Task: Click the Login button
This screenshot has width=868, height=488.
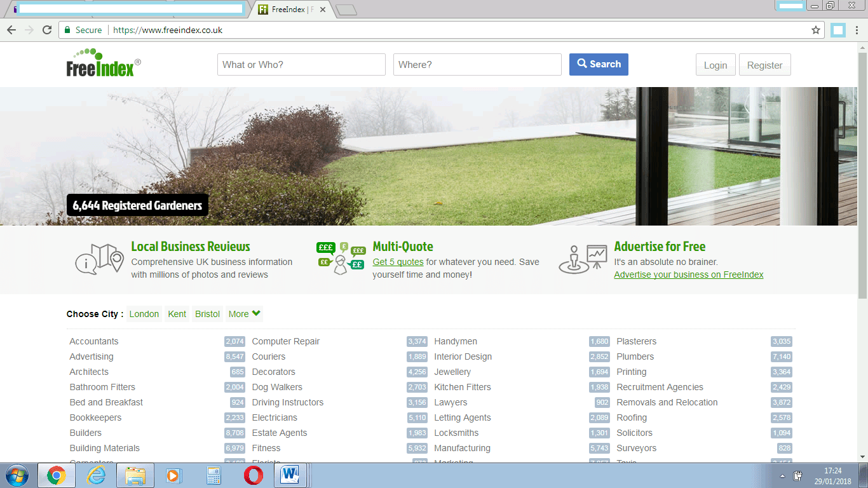Action: [715, 65]
